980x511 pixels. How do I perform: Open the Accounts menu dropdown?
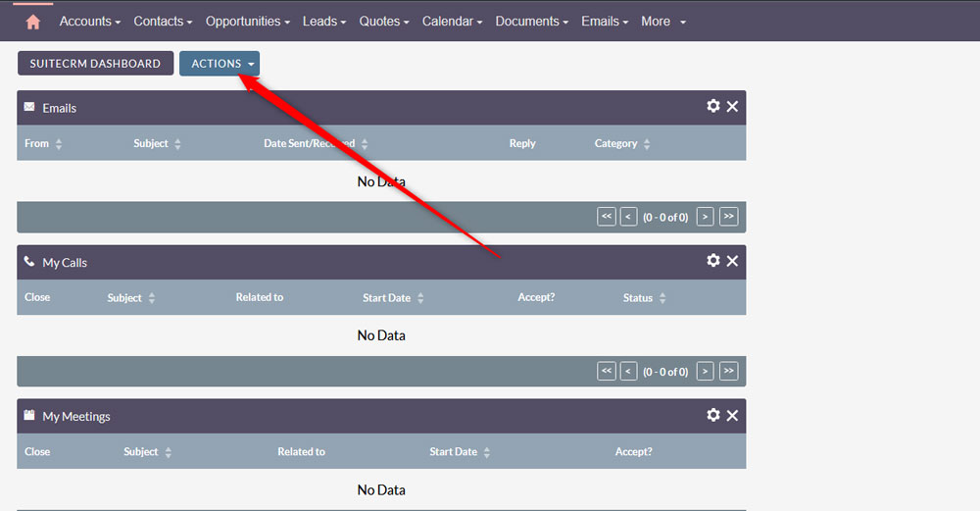(89, 21)
